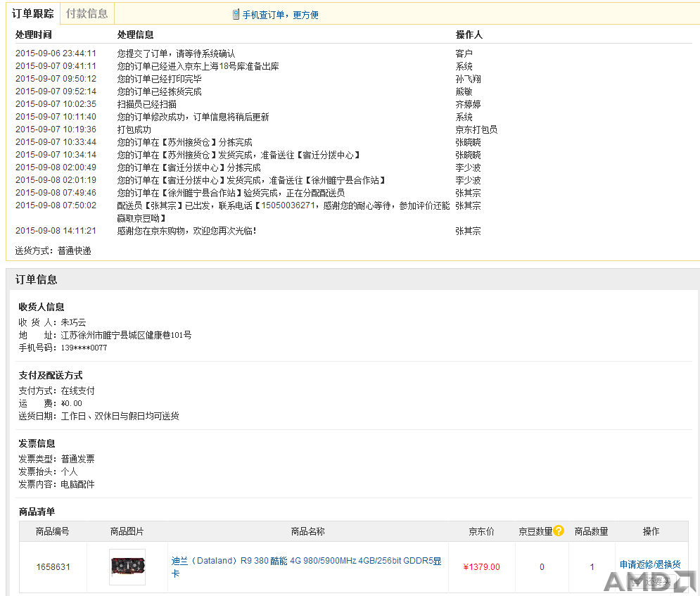Select timestamp 2015-09-08 14:11:21
Viewport: 700px width, 596px height.
(x=56, y=231)
